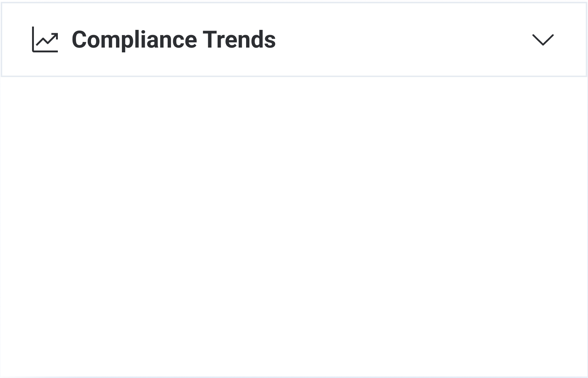This screenshot has width=588, height=378.
Task: Click the down-pointing caret in header
Action: coord(543,40)
